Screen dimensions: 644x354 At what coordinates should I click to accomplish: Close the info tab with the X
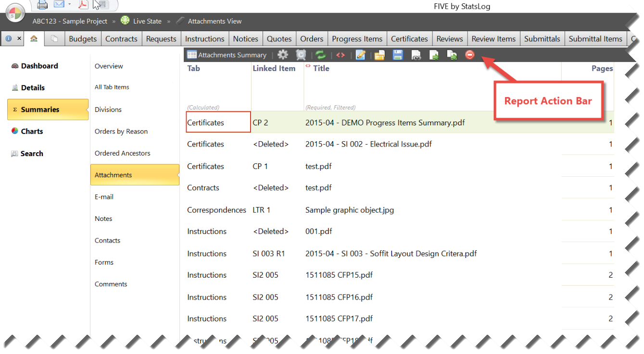(x=19, y=38)
